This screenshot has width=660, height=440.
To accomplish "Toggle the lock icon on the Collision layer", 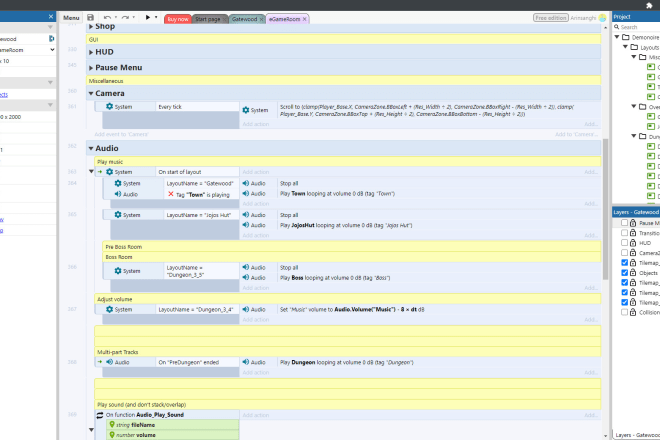I will point(633,312).
